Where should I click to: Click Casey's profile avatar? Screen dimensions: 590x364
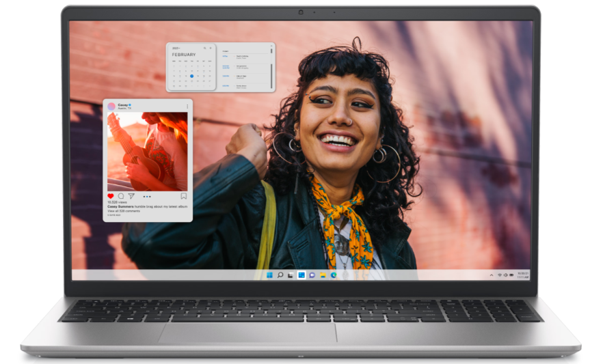[111, 107]
